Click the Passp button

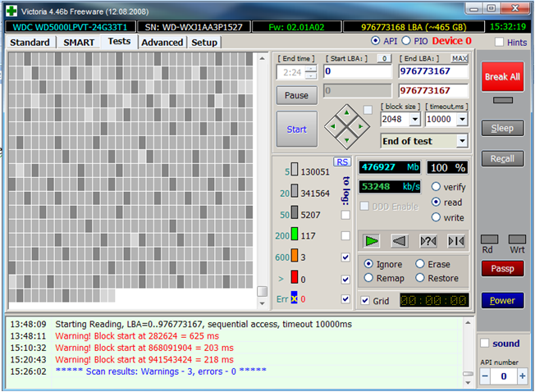click(502, 269)
